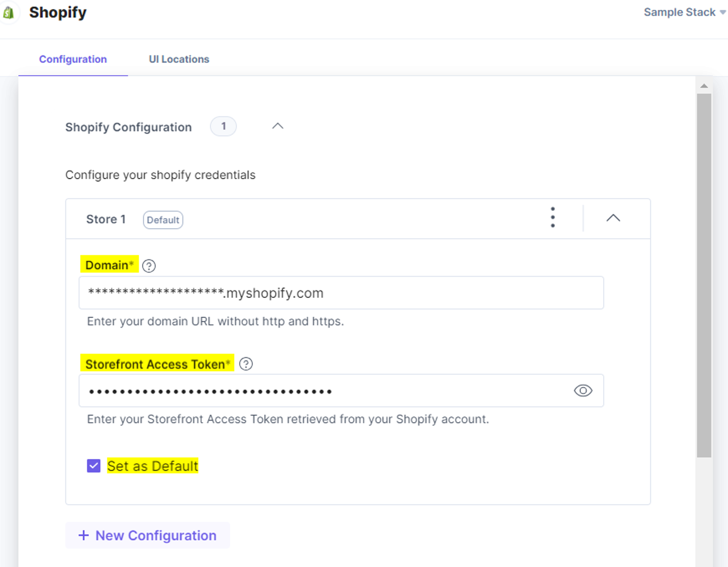The height and width of the screenshot is (567, 728).
Task: Add a New Configuration
Action: click(148, 535)
